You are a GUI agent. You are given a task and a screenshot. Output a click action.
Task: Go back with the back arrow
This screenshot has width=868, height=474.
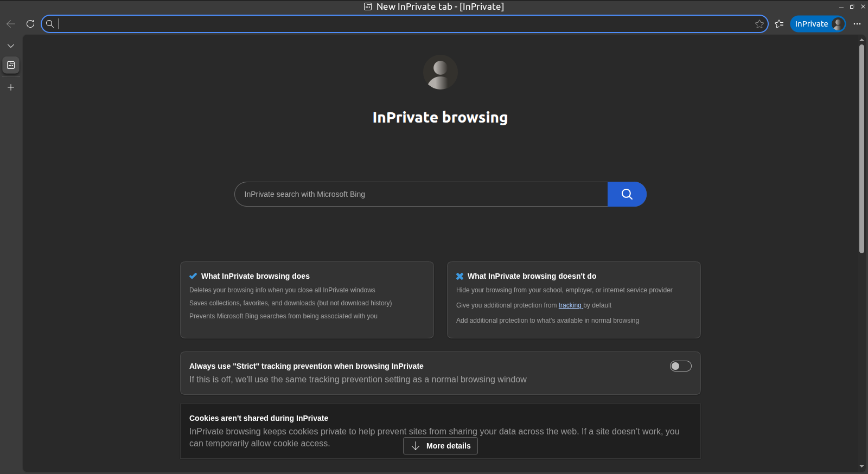coord(11,24)
